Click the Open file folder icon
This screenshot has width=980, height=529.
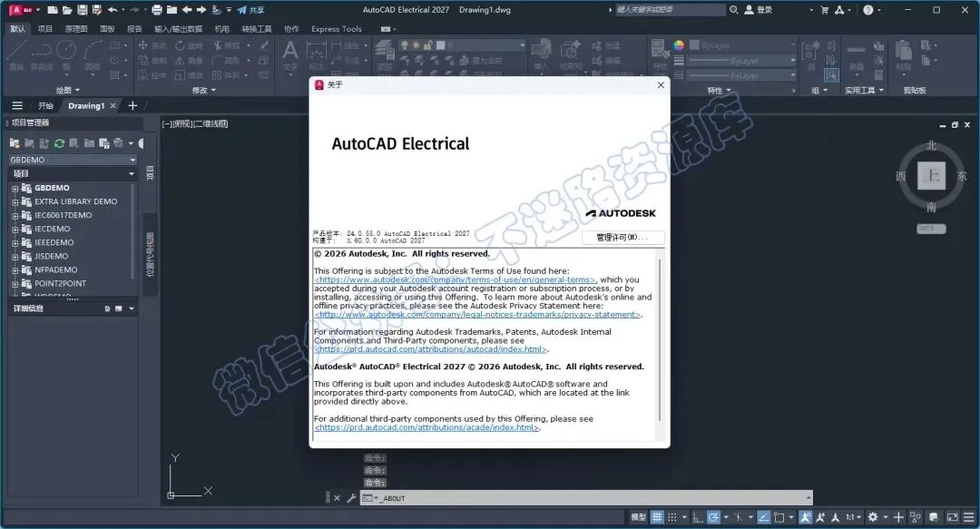coord(67,10)
